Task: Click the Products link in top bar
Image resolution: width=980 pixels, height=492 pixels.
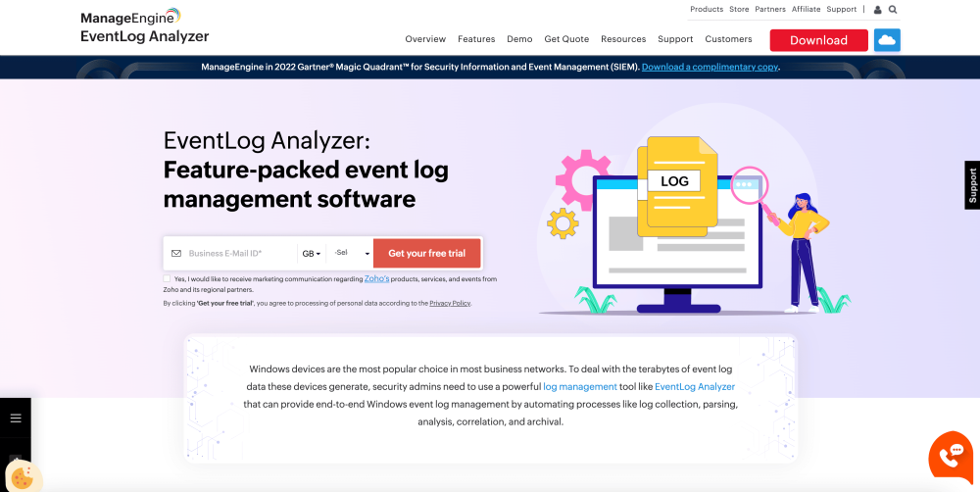Action: [x=707, y=10]
